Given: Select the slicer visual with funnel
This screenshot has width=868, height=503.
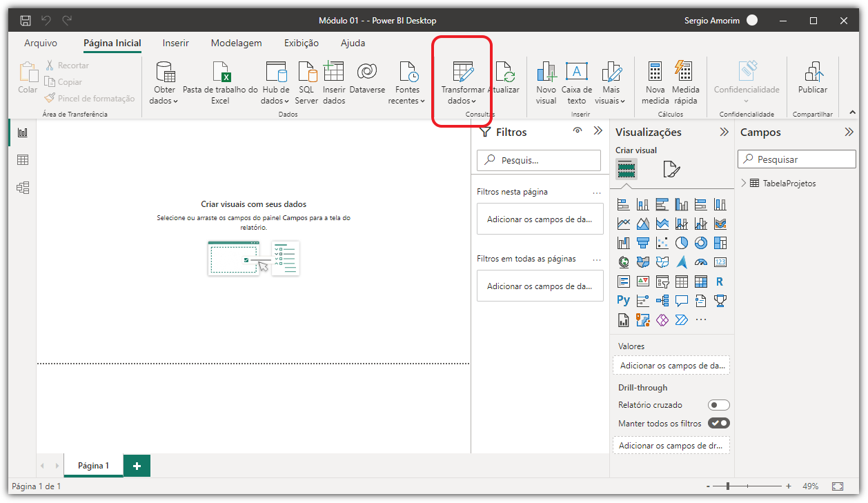Looking at the screenshot, I should 662,282.
